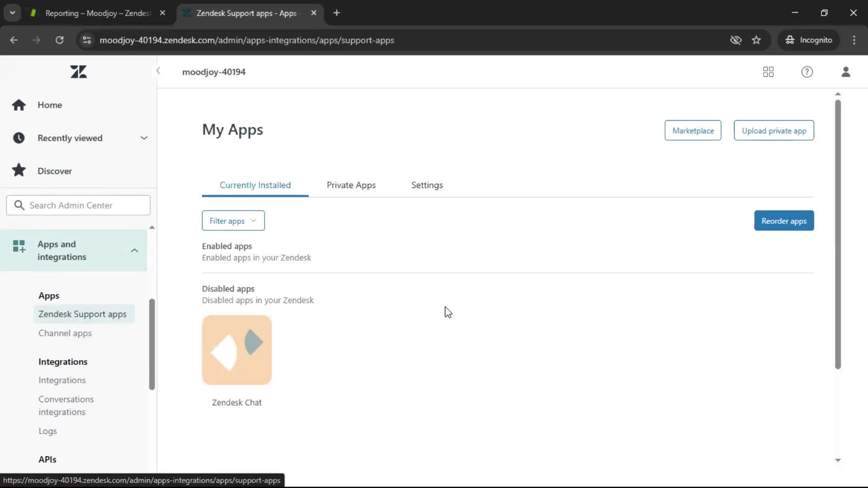
Task: Click the Disabled apps heading
Action: tap(228, 288)
